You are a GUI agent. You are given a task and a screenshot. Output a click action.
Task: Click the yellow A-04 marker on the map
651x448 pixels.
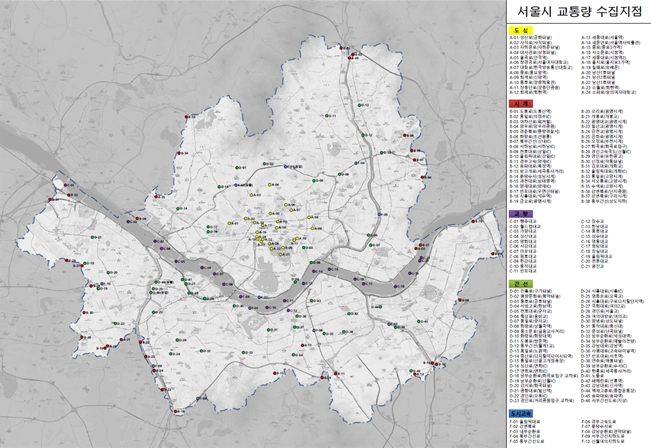click(268, 186)
